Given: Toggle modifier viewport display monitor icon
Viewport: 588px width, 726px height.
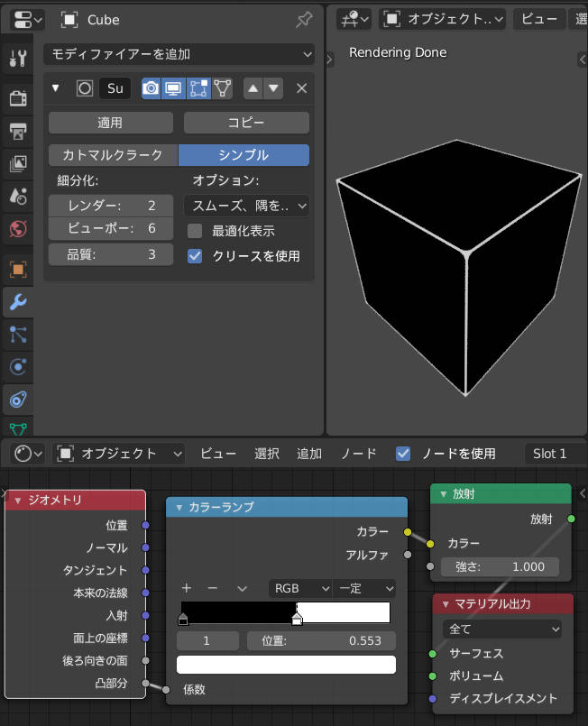Looking at the screenshot, I should [173, 88].
